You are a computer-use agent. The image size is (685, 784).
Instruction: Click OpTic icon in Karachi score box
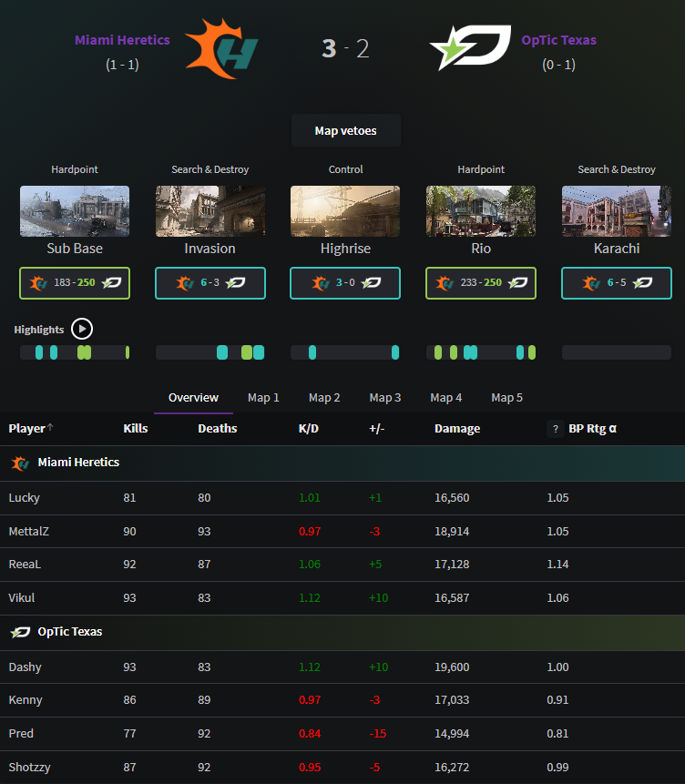[642, 283]
